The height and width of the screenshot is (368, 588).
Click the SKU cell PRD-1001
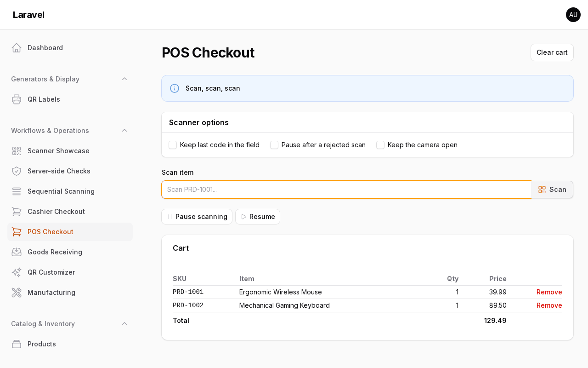(x=188, y=292)
